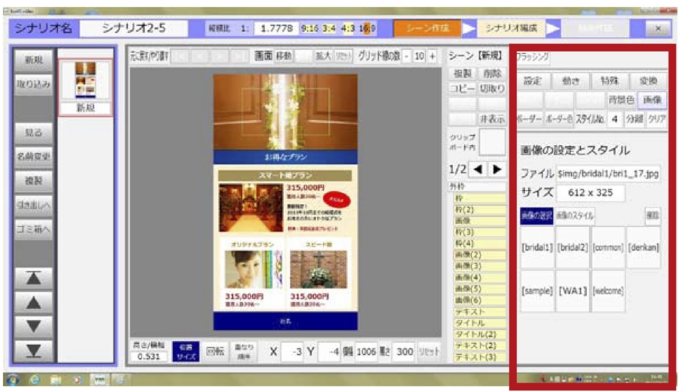The width and height of the screenshot is (680, 391).
Task: Go to next page with the right triangle
Action: (x=497, y=169)
